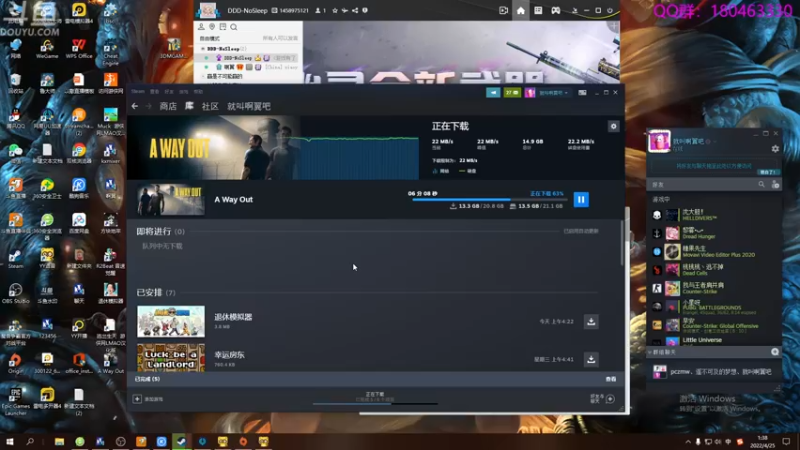Open friends and chat plus icon in Steam
The height and width of the screenshot is (450, 800).
[610, 399]
